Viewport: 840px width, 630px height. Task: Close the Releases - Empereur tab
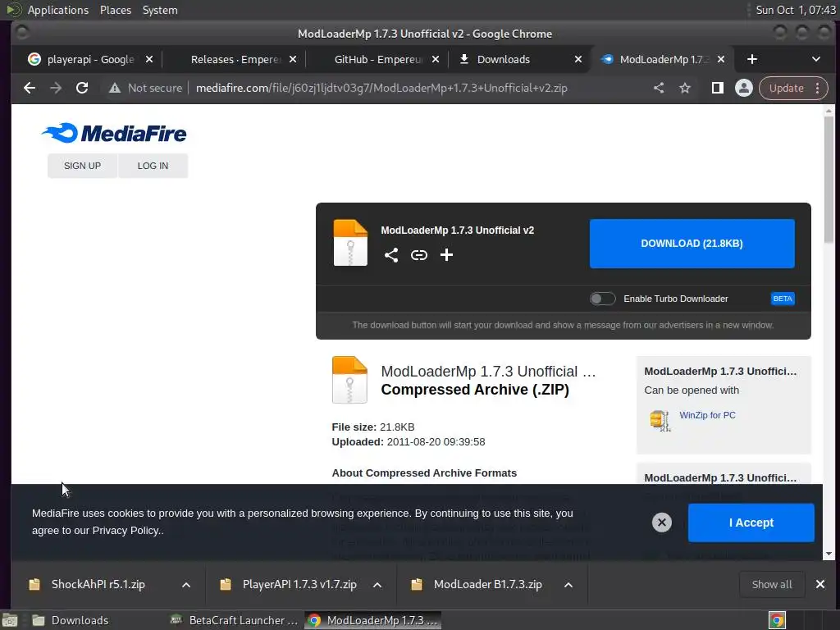click(293, 59)
